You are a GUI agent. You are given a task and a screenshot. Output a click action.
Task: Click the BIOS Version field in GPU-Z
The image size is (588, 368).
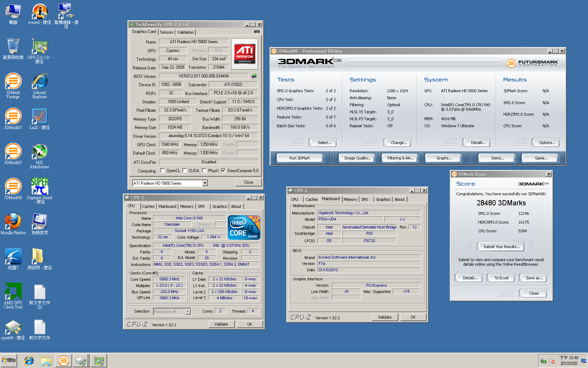[x=204, y=76]
